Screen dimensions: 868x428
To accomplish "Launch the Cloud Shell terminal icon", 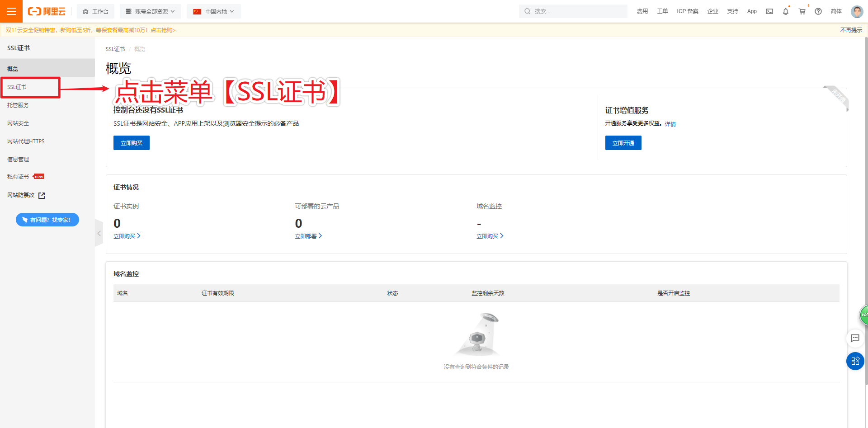I will pos(769,11).
